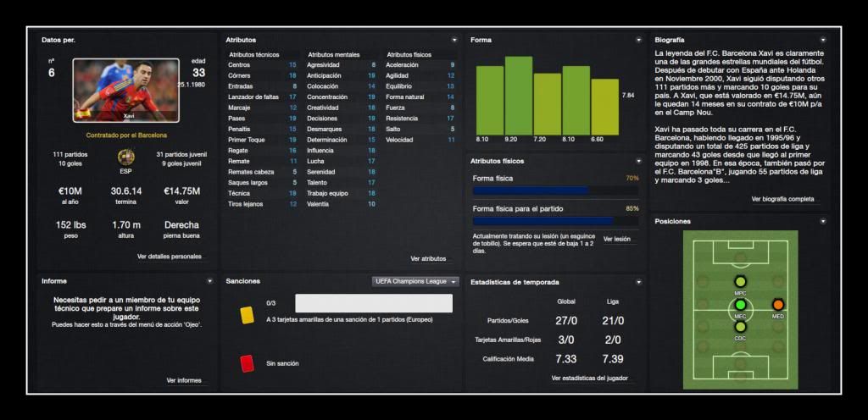Click the Pases attribute row
868x420 pixels.
[x=263, y=119]
